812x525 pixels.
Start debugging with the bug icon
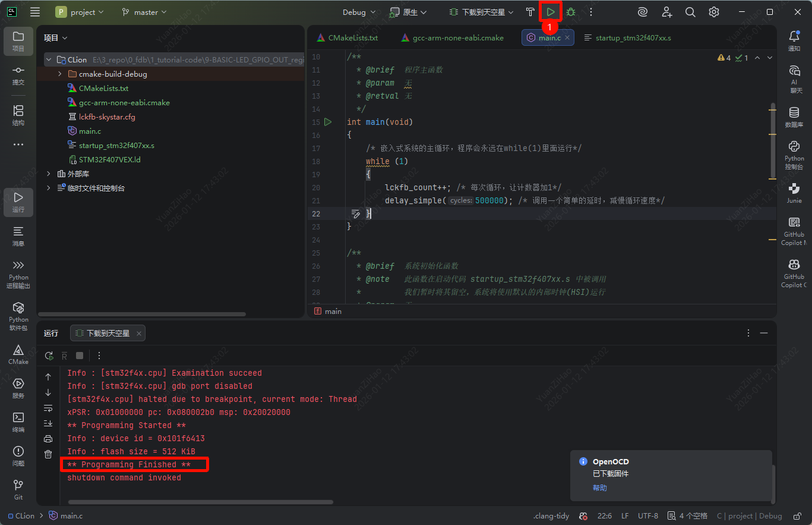571,12
